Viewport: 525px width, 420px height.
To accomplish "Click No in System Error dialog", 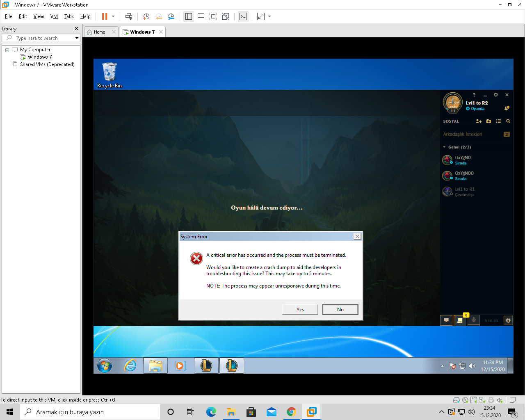I will pyautogui.click(x=340, y=309).
